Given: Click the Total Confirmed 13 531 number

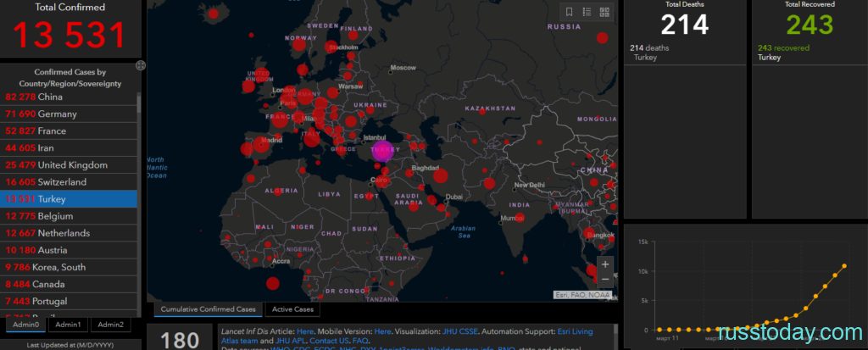Looking at the screenshot, I should pos(70,35).
